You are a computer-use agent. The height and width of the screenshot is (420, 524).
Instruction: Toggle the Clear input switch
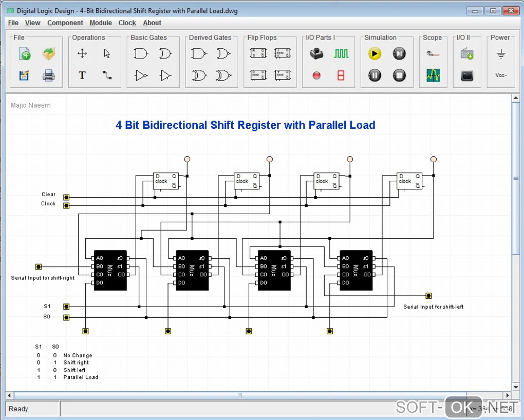tap(66, 198)
